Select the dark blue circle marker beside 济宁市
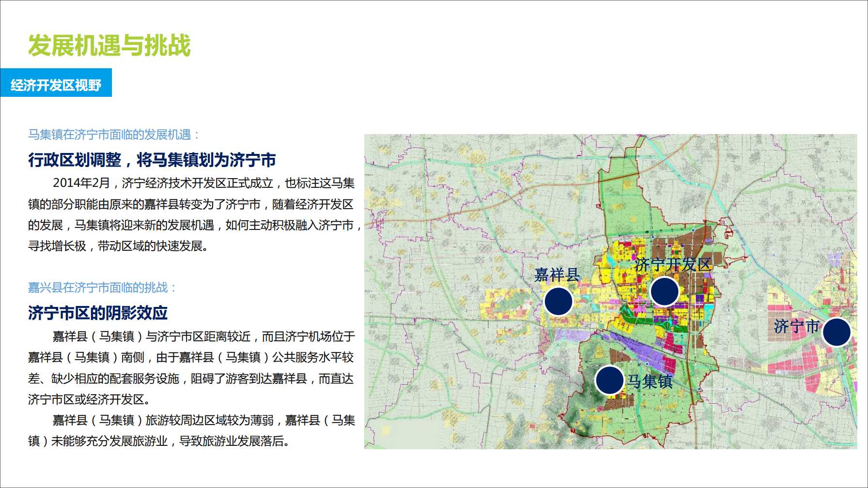Viewport: 868px width, 488px height. (837, 332)
